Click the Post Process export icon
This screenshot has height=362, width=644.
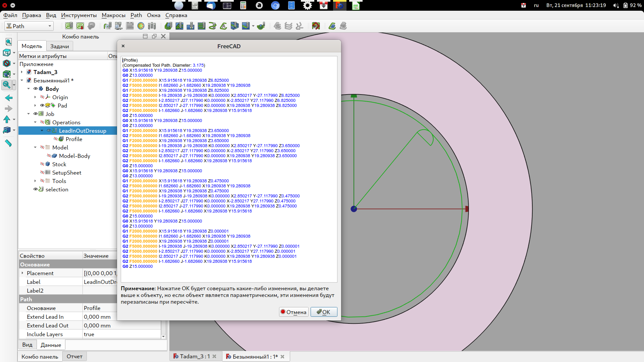point(80,26)
